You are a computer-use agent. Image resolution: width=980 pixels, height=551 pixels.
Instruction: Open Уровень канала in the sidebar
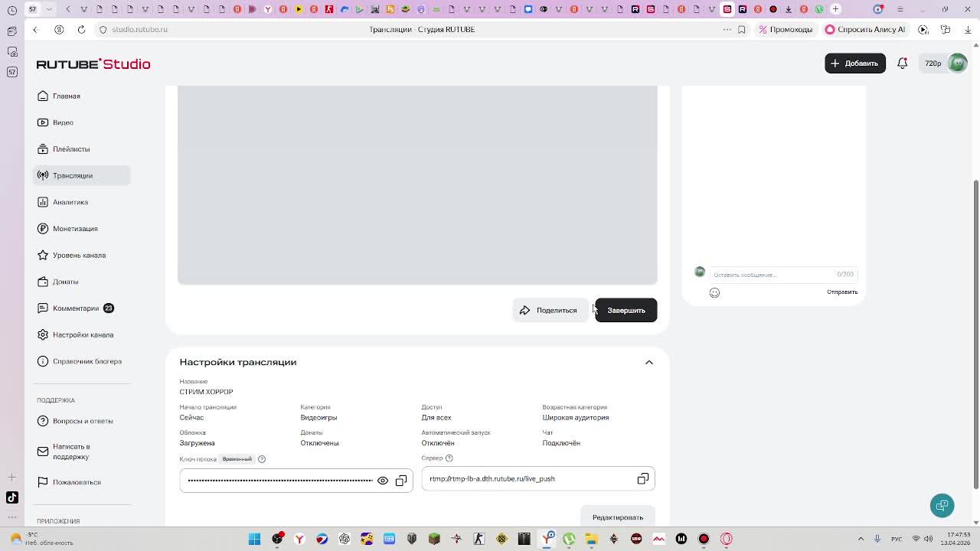pyautogui.click(x=81, y=255)
